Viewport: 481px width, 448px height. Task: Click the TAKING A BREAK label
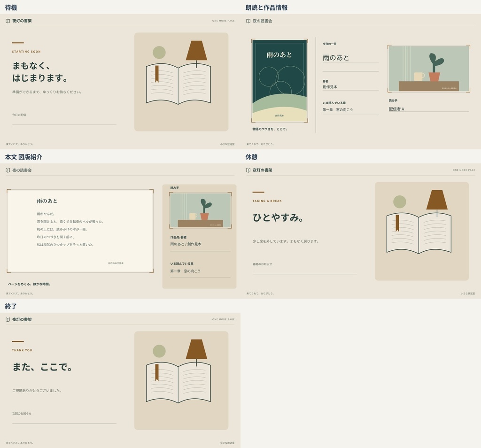point(267,201)
